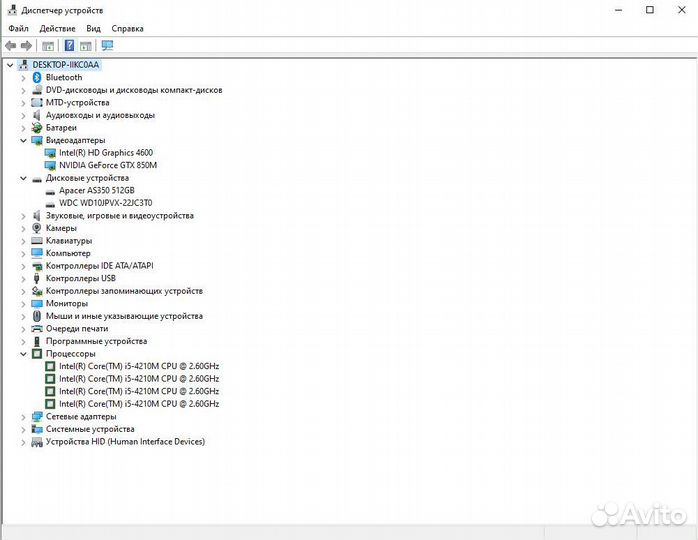Click the Дисковые устройства drive icon
Viewport: 698px width, 540px height.
point(37,179)
